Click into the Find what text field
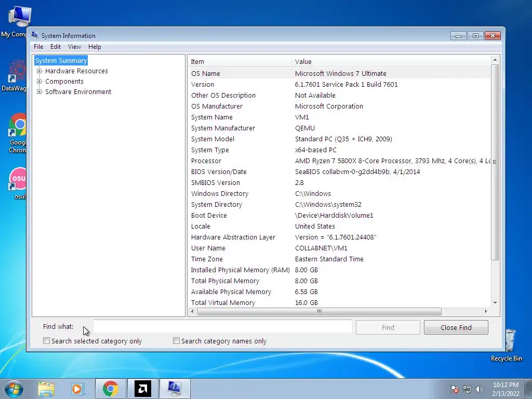532x399 pixels. [x=222, y=327]
